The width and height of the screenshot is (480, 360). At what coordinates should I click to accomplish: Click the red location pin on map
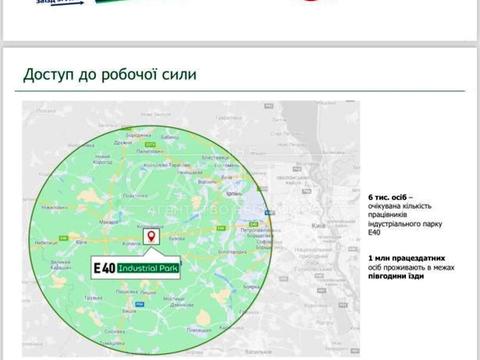[x=151, y=236]
